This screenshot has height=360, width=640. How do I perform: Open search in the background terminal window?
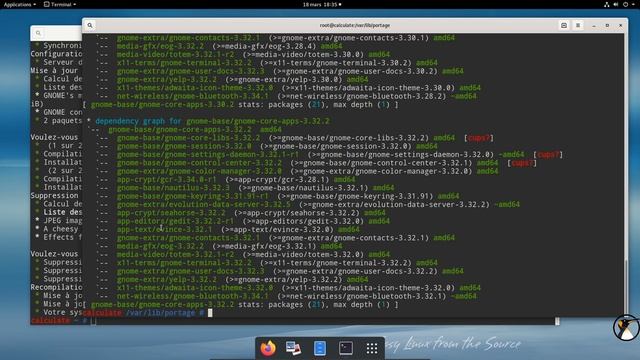[x=38, y=33]
